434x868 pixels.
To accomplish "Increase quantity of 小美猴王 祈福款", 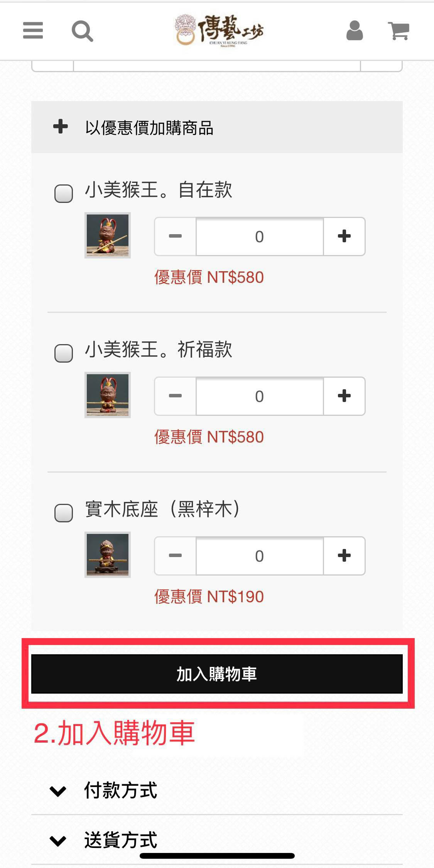I will (344, 396).
